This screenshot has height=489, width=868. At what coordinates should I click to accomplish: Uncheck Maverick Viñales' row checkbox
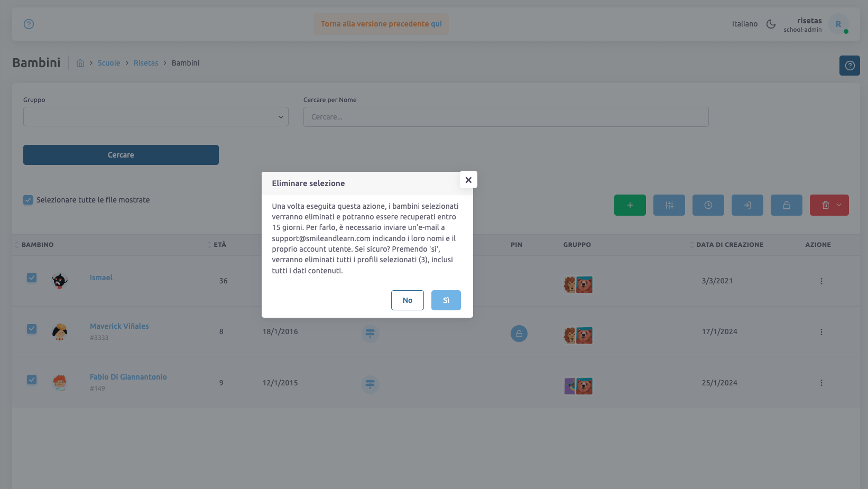pyautogui.click(x=32, y=329)
